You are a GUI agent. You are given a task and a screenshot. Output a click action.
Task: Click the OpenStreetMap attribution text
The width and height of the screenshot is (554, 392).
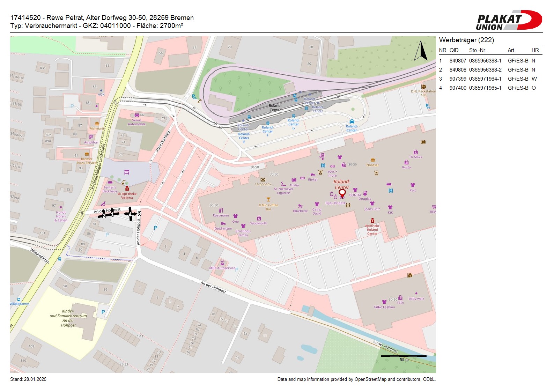(356, 379)
